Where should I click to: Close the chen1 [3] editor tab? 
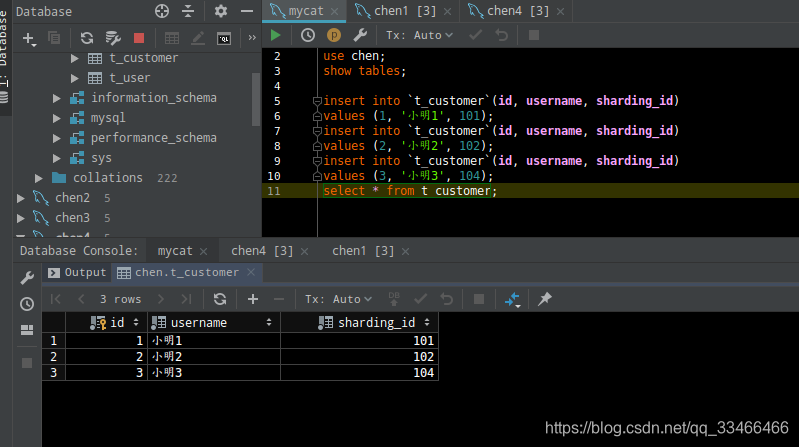[447, 11]
